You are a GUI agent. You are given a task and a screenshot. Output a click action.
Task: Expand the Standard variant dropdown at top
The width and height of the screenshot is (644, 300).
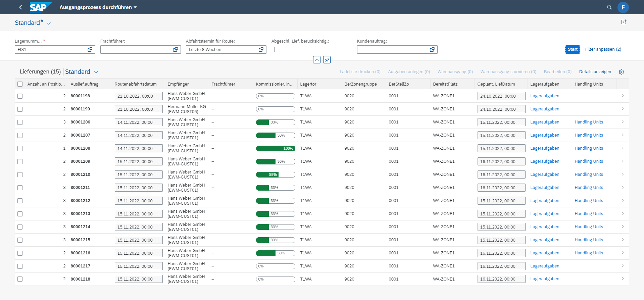49,23
